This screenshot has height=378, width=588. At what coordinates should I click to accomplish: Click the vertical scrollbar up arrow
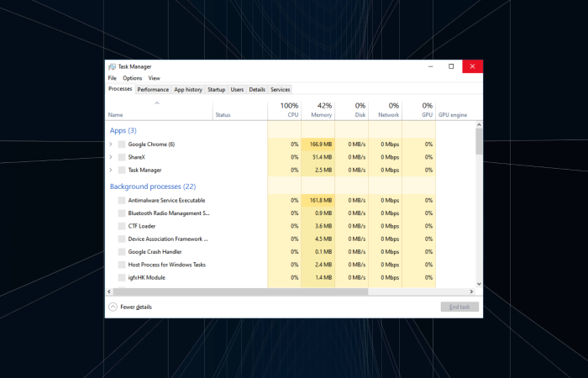tap(479, 124)
